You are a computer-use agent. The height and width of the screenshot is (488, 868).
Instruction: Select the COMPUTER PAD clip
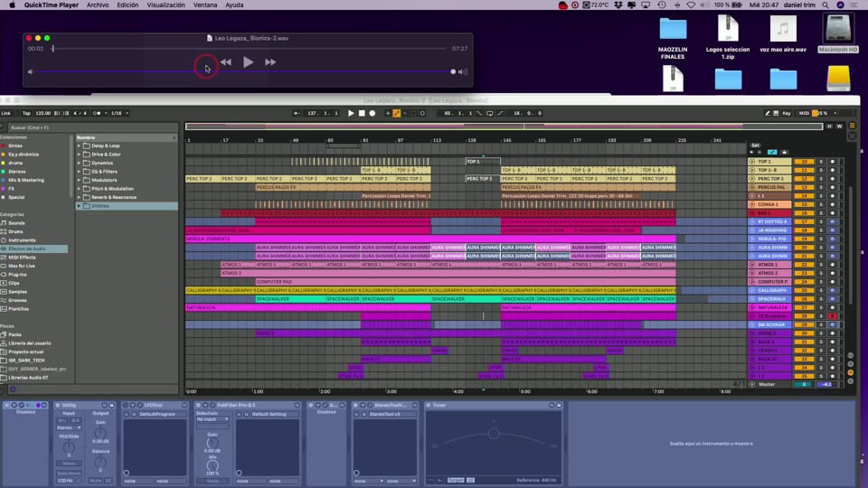465,282
